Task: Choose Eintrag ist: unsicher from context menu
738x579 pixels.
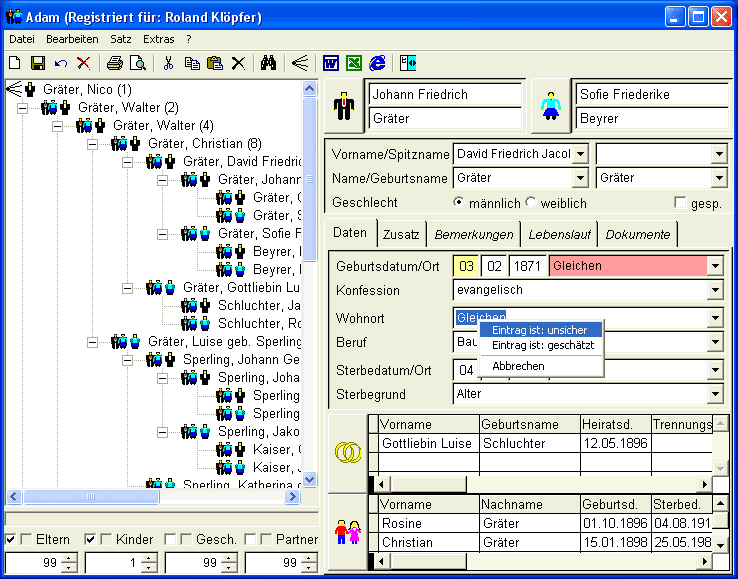Action: click(540, 330)
